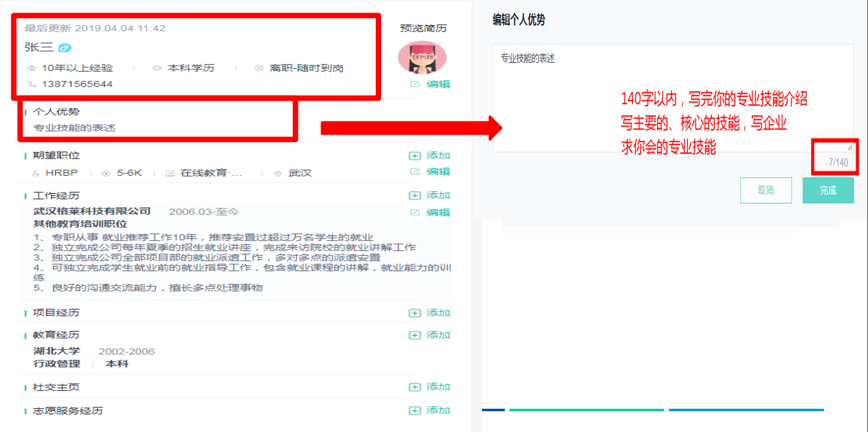Click the plus icon in 工作经历 section
Screen dimensions: 868x432
coord(414,196)
